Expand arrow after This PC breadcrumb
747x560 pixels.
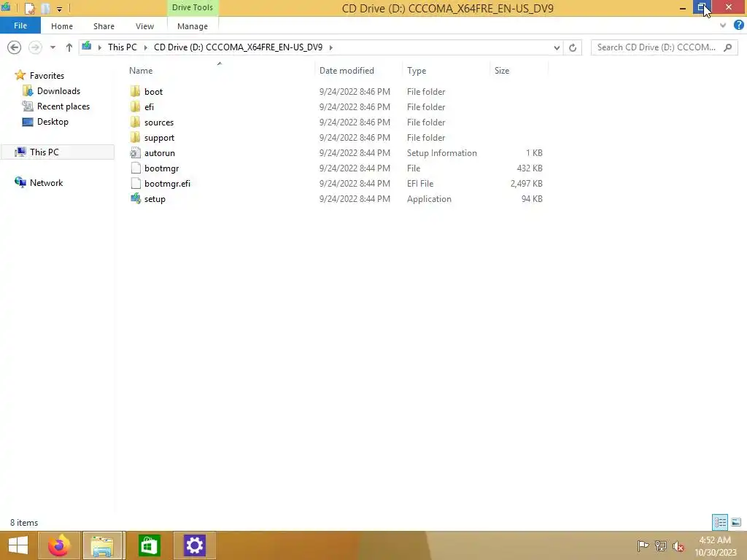pyautogui.click(x=145, y=47)
